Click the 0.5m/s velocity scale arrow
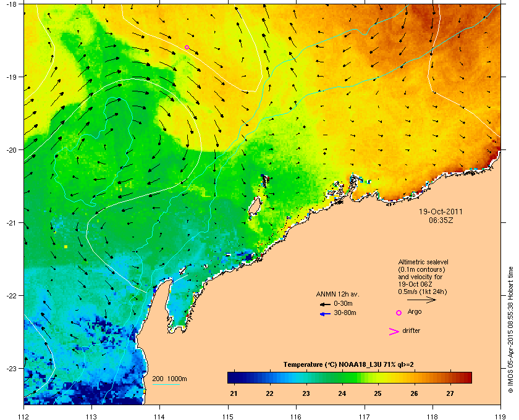 pyautogui.click(x=421, y=300)
